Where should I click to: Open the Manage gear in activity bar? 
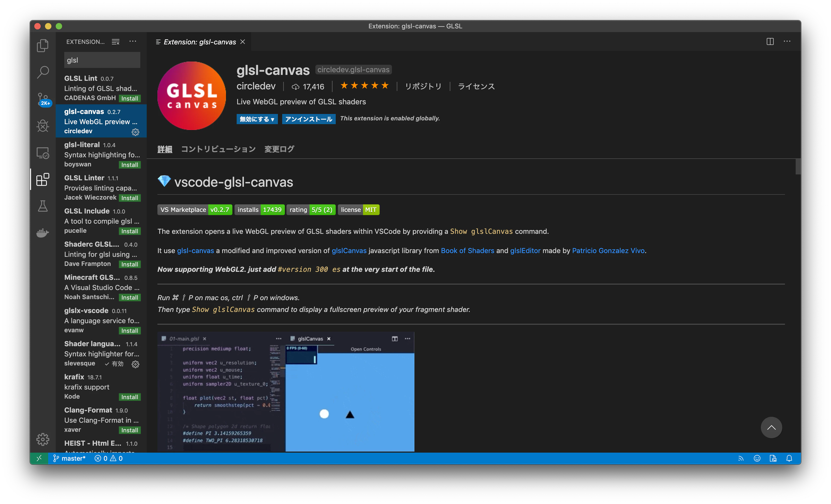[x=43, y=439]
